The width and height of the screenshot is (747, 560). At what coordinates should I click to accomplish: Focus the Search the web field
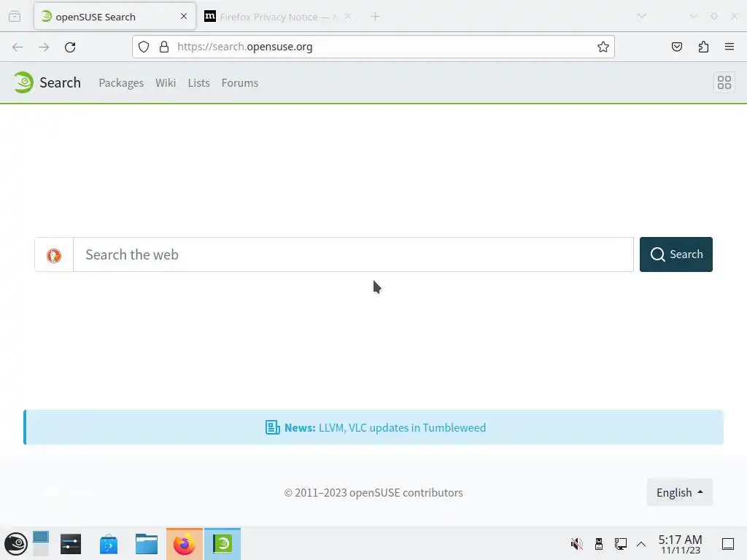353,254
